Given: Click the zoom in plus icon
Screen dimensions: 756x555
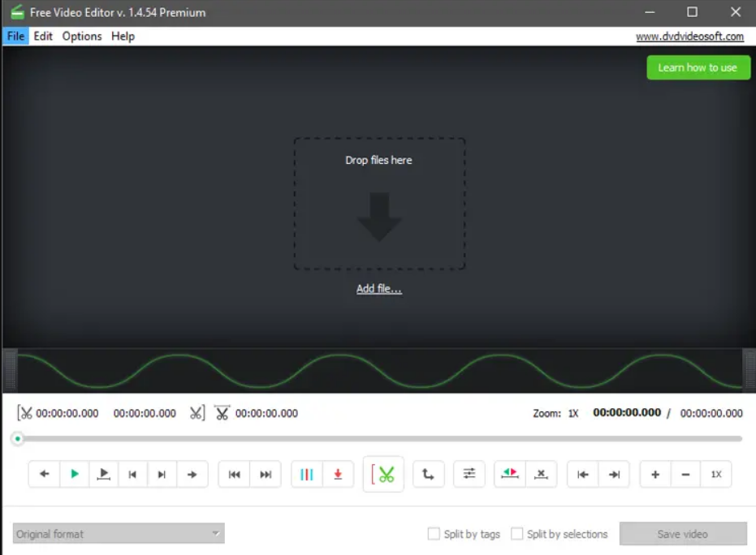Looking at the screenshot, I should click(x=654, y=474).
